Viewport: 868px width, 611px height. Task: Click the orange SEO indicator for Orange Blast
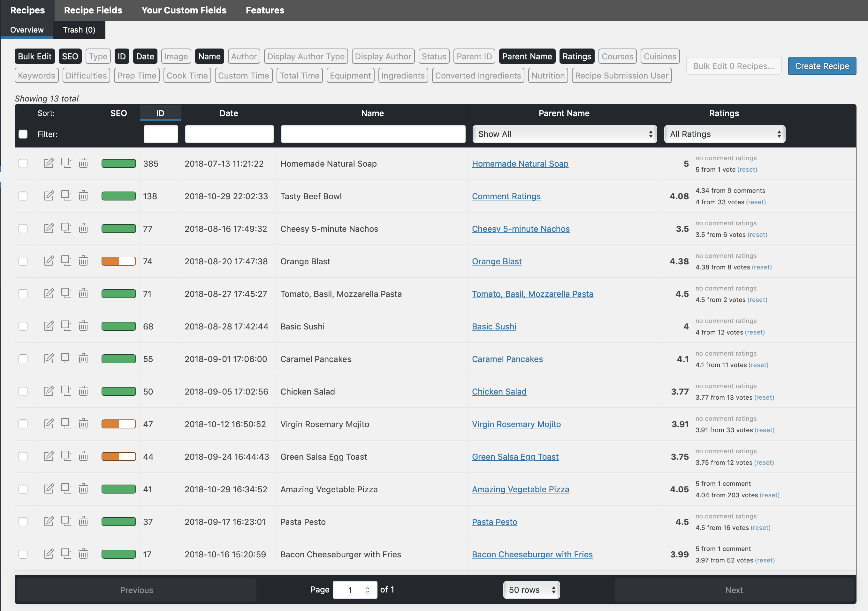pyautogui.click(x=118, y=261)
